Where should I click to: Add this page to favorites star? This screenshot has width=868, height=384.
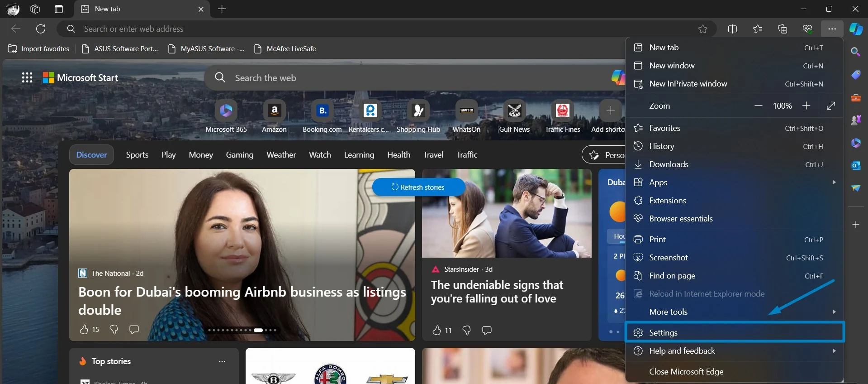702,29
